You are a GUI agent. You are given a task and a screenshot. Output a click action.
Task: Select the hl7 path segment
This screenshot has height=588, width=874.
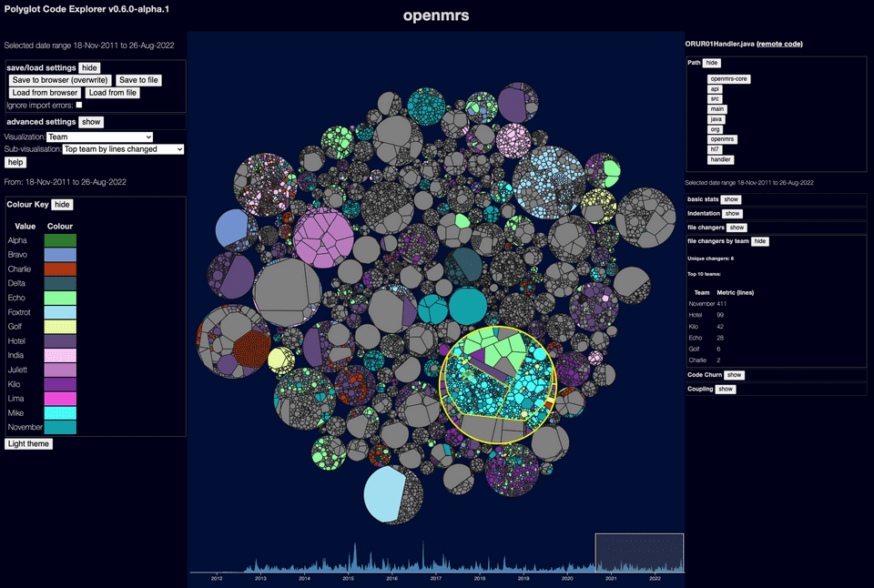pos(715,149)
